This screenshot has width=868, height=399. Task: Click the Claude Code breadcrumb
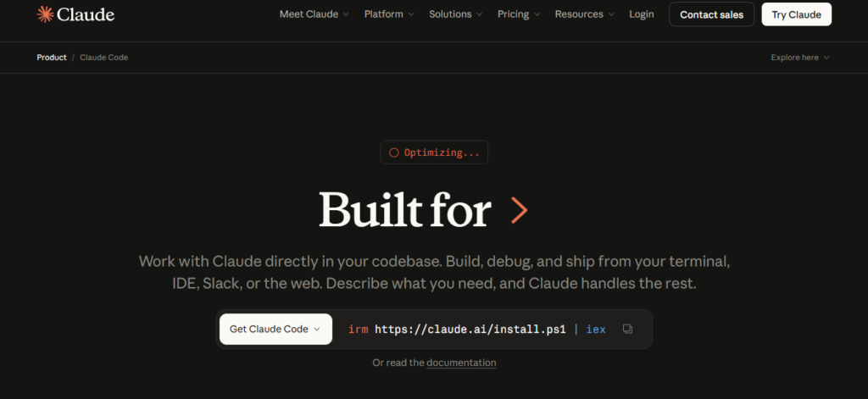103,58
